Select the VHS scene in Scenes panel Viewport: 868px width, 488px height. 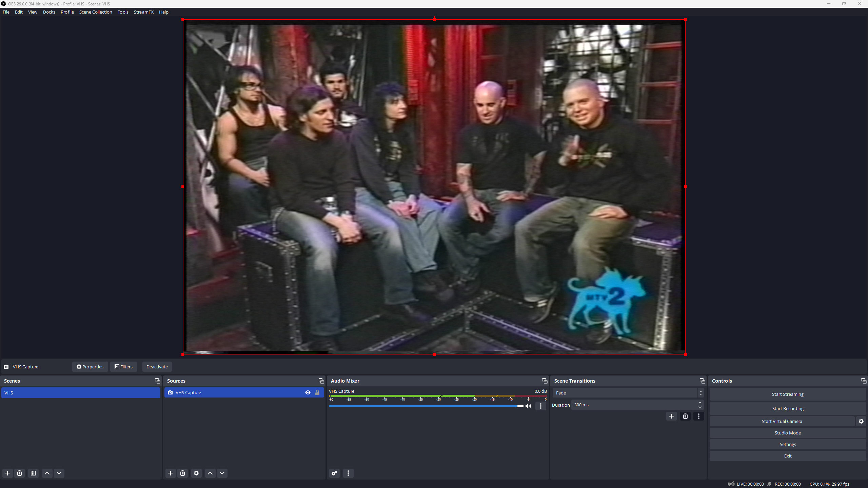pyautogui.click(x=81, y=393)
